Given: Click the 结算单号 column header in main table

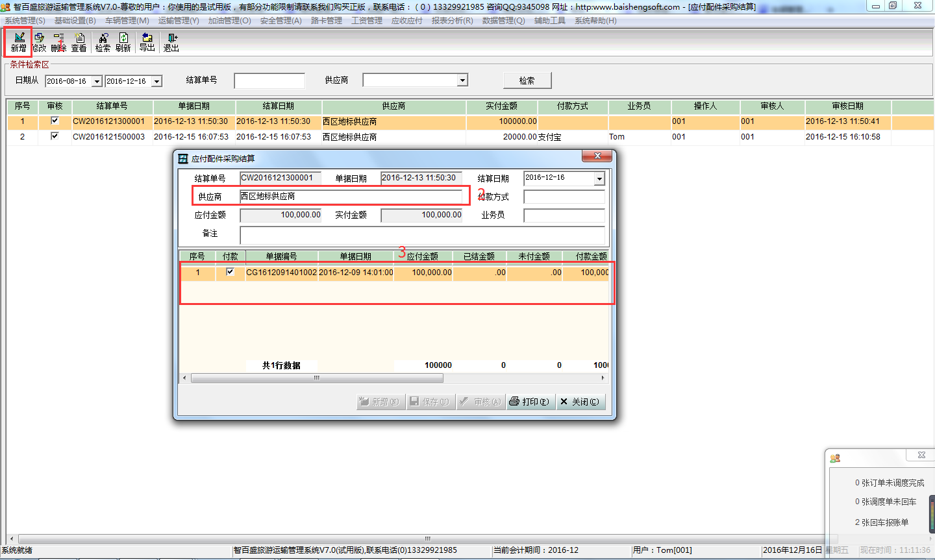Looking at the screenshot, I should pyautogui.click(x=112, y=106).
